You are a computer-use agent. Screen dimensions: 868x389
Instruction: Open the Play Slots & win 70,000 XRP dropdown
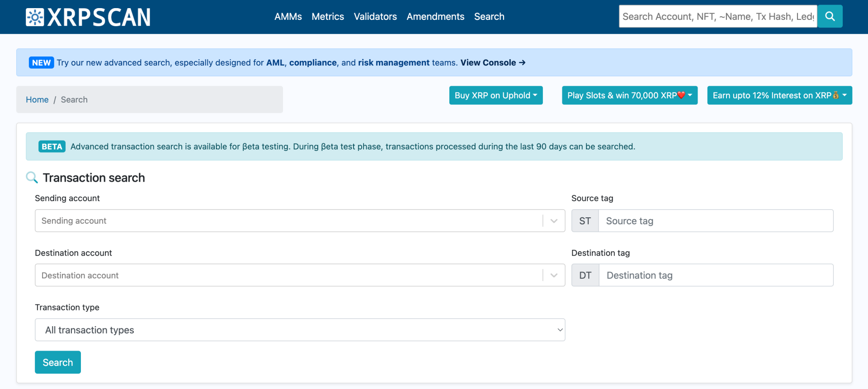(629, 95)
